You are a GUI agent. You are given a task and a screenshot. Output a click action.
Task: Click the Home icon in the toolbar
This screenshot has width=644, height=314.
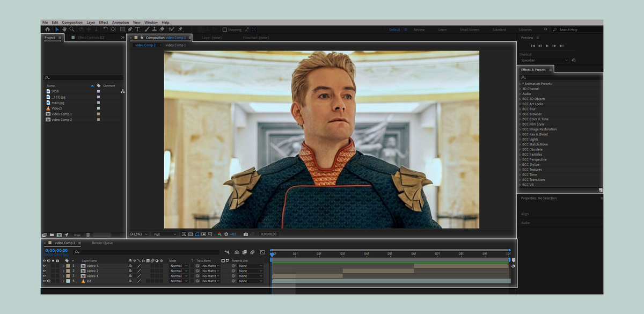pyautogui.click(x=47, y=29)
